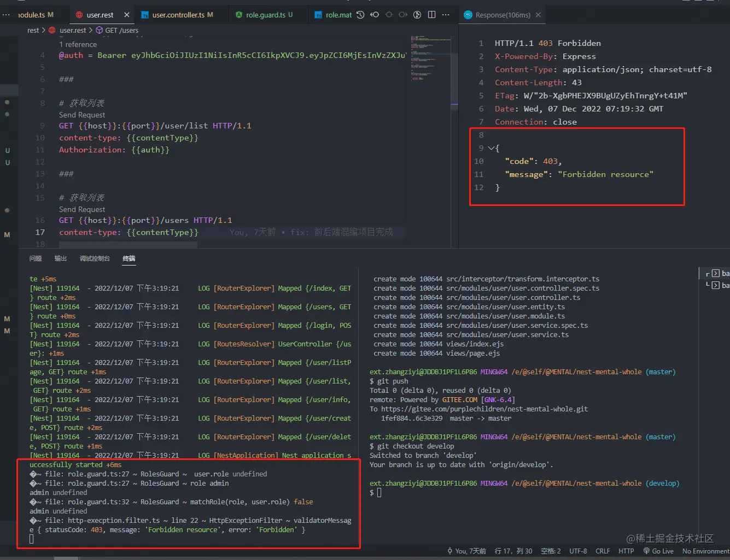Image resolution: width=730 pixels, height=560 pixels.
Task: Select the 终端 (Terminal) panel tab
Action: [129, 258]
